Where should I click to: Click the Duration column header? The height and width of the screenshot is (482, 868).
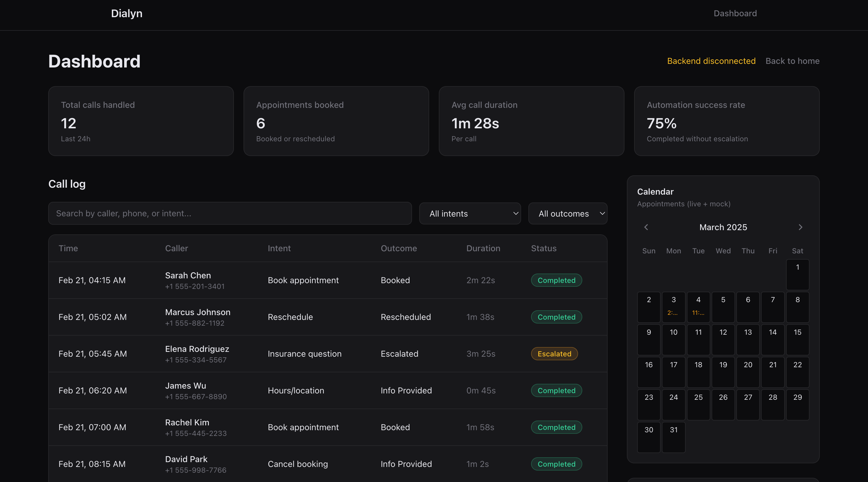(x=483, y=248)
